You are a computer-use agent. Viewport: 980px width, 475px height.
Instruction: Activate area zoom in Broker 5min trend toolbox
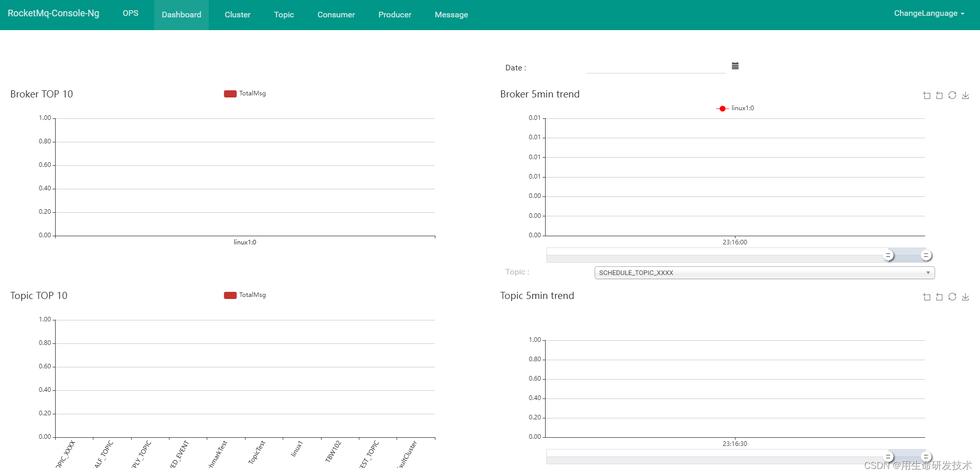[927, 95]
